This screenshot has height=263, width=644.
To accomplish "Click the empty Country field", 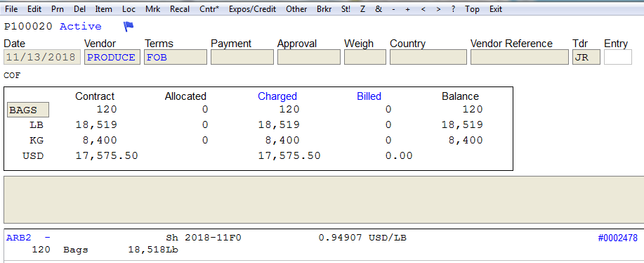I will pyautogui.click(x=428, y=57).
